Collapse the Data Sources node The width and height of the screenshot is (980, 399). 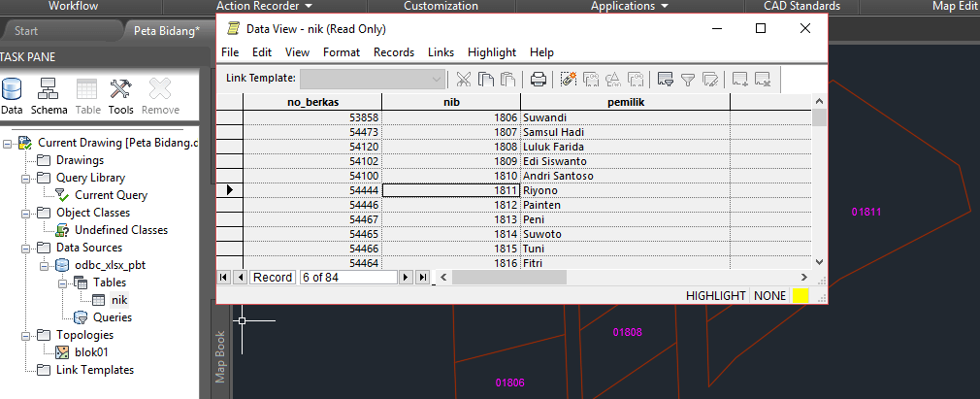point(26,249)
